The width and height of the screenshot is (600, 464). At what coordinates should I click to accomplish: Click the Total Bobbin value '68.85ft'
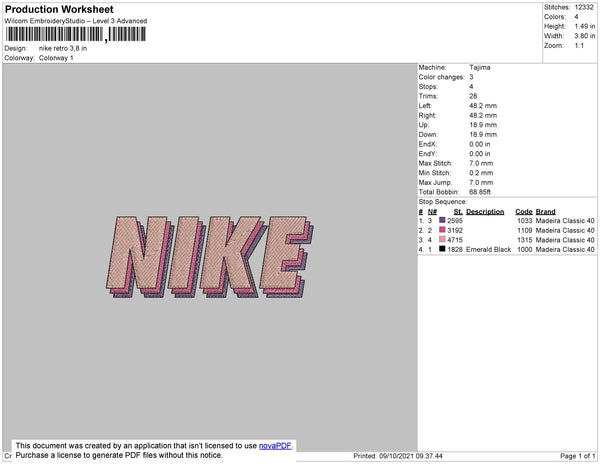click(480, 192)
